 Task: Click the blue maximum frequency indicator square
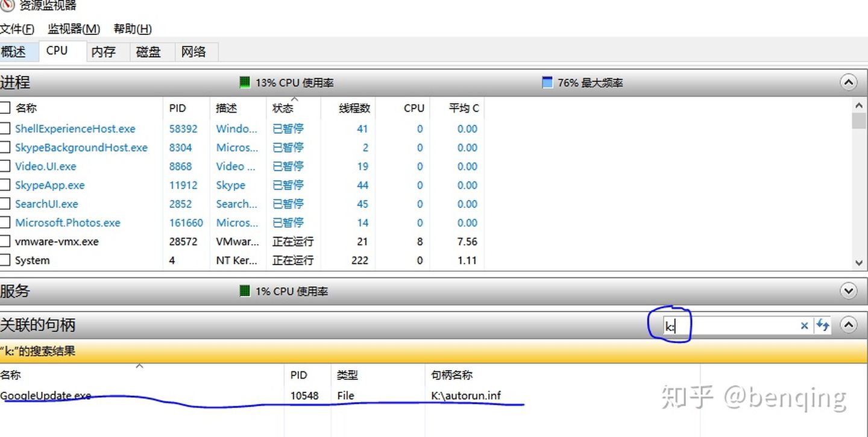click(x=547, y=83)
